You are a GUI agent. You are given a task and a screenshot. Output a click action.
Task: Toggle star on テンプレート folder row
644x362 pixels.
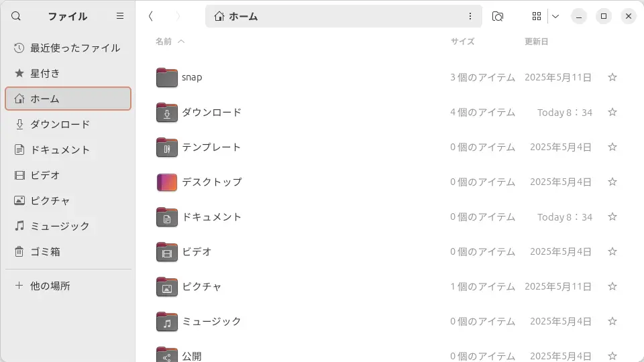pos(612,147)
